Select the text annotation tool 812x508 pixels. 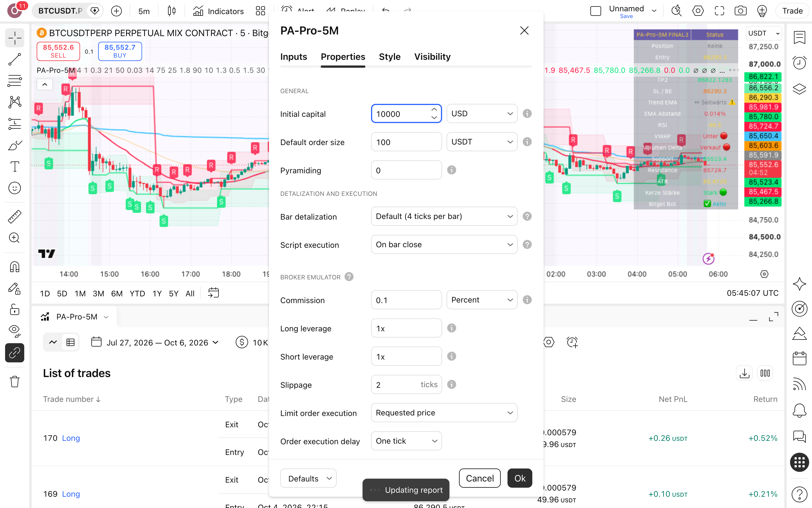click(14, 167)
